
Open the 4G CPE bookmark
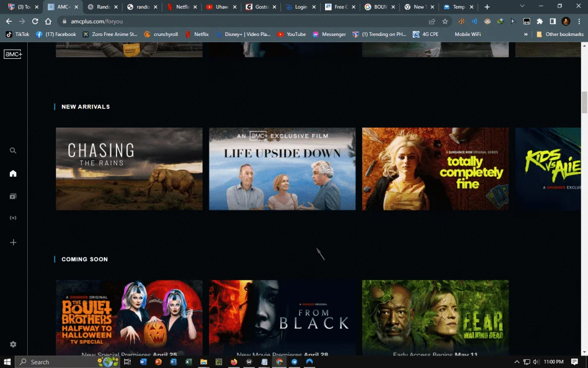click(x=426, y=34)
